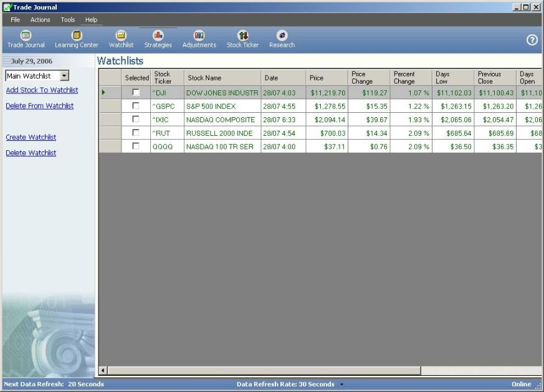This screenshot has height=392, width=544.
Task: Launch the Stock Ticker icon
Action: 243,36
